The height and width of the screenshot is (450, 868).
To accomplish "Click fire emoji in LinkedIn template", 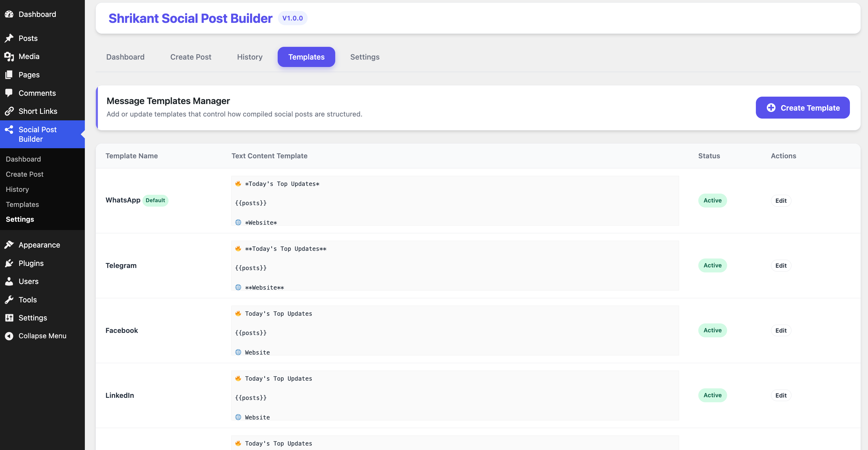I will 238,379.
